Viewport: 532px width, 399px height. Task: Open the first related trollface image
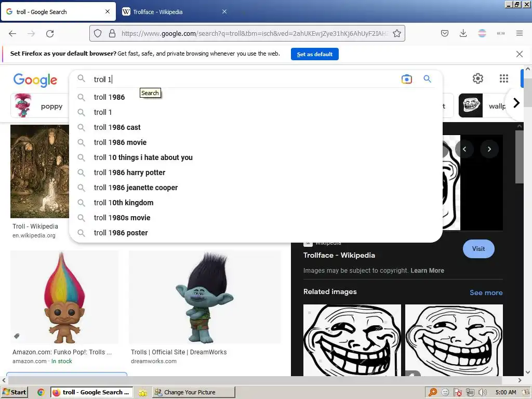pos(352,340)
